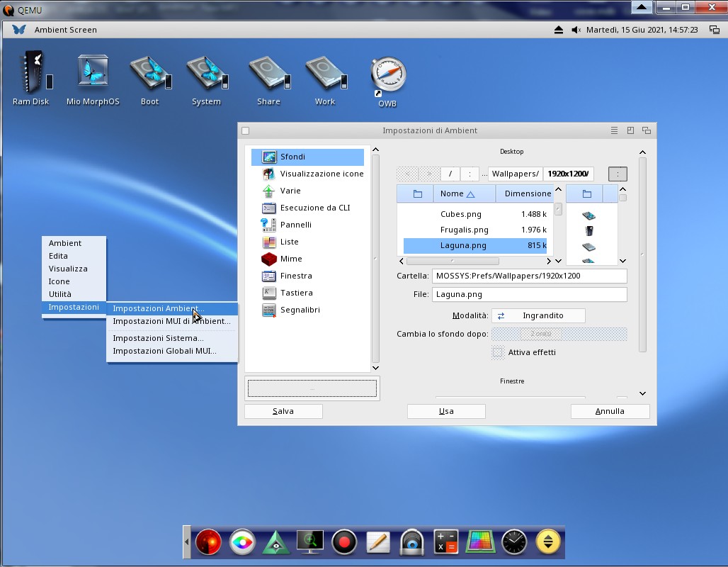Image resolution: width=728 pixels, height=567 pixels.
Task: Enable the Attiva effetti checkbox
Action: point(499,352)
